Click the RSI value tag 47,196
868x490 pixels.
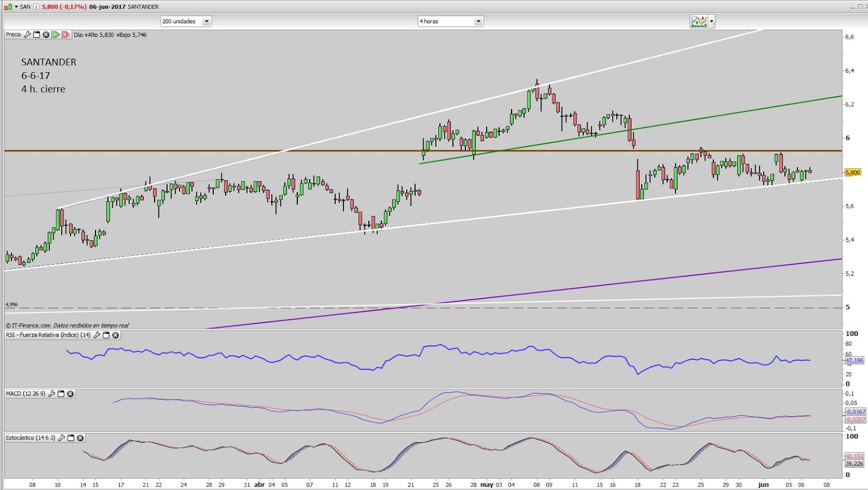(x=854, y=360)
